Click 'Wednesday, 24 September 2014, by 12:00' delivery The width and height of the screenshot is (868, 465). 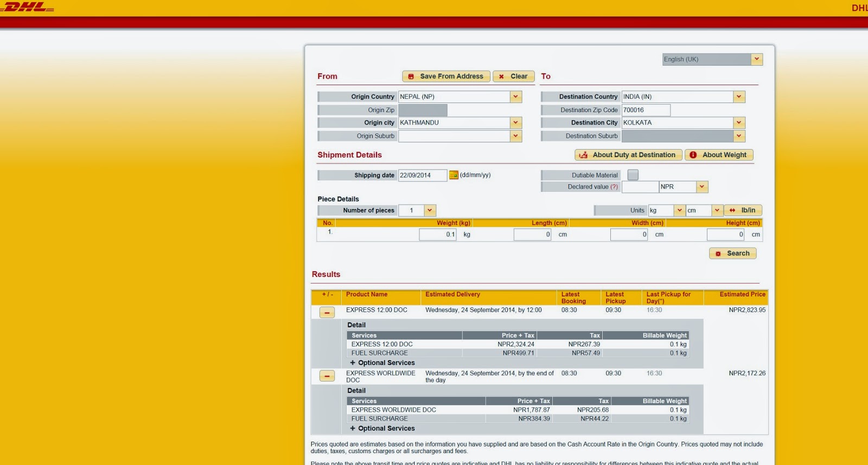click(x=483, y=310)
